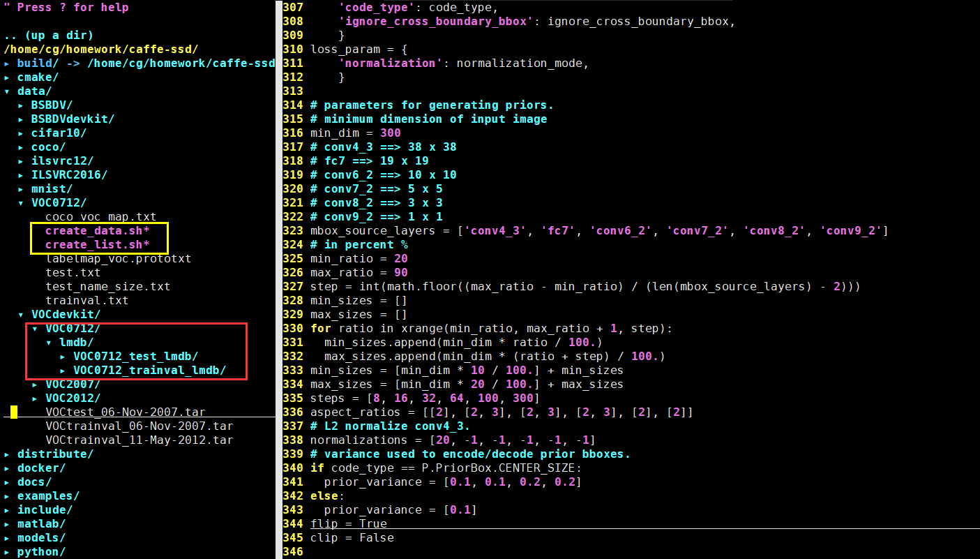Place cursor on line 316 min_dim = 300
The image size is (980, 559).
click(356, 133)
